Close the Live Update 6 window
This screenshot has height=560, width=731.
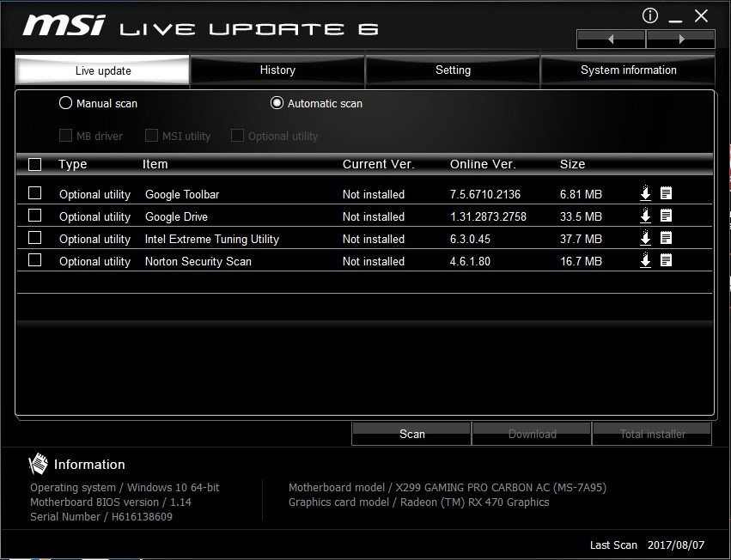point(701,16)
